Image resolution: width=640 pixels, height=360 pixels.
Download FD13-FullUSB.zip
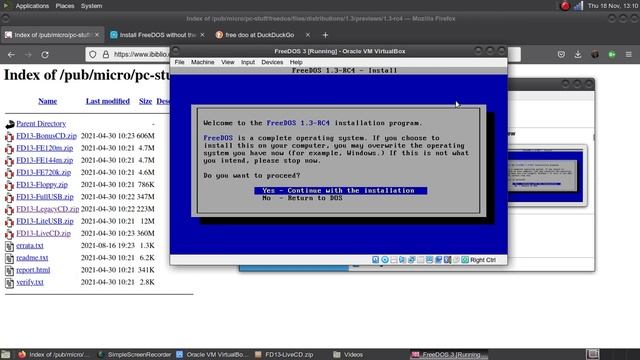[45, 197]
